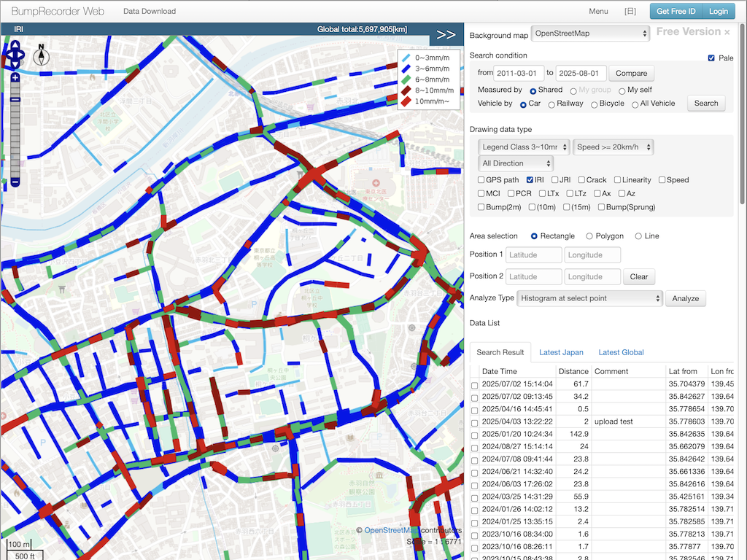This screenshot has width=747, height=560.
Task: Zoom out with the minus button
Action: tap(15, 182)
